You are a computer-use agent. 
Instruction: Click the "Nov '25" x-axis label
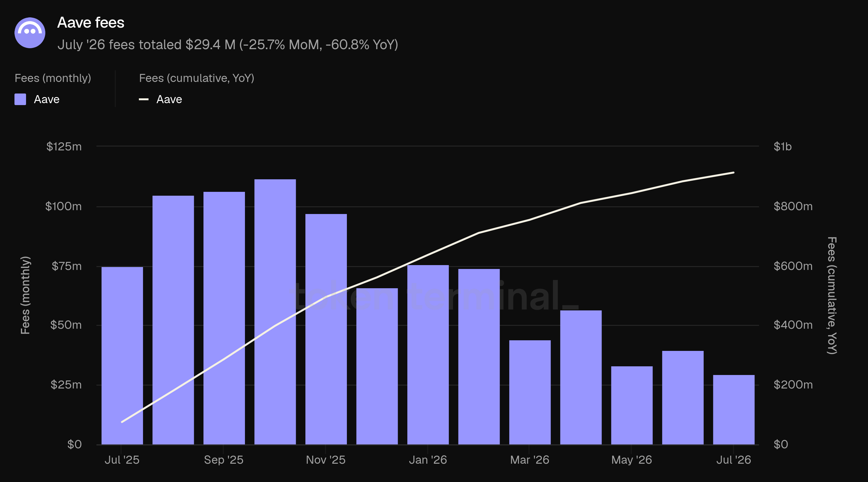tap(325, 460)
